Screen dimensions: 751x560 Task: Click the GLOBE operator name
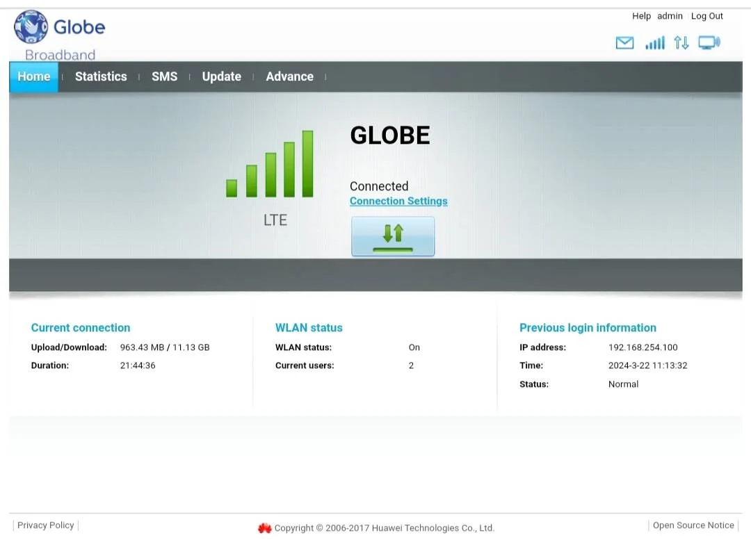(x=390, y=135)
